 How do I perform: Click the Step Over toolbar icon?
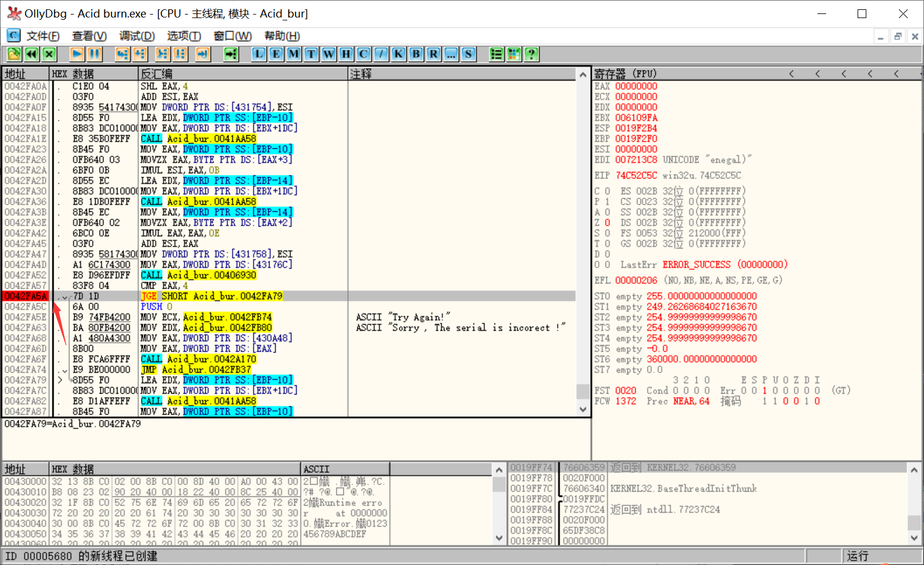click(140, 54)
